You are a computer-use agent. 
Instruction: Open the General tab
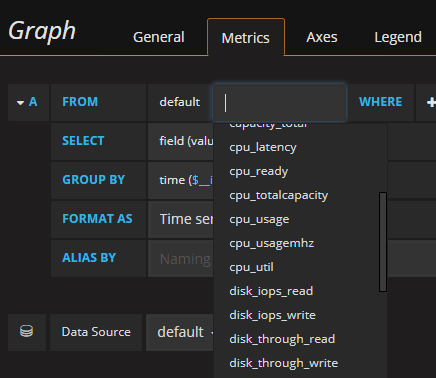[x=159, y=37]
